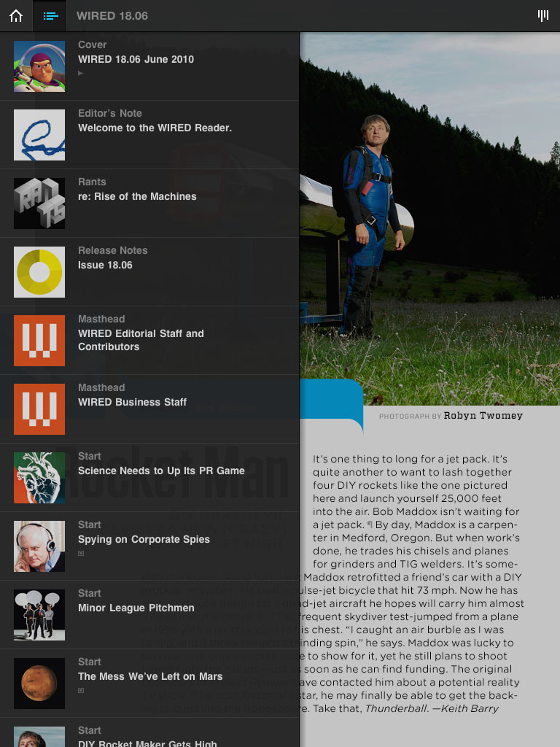
Task: Open the Buzz Lightyear cover thumbnail
Action: (x=39, y=66)
